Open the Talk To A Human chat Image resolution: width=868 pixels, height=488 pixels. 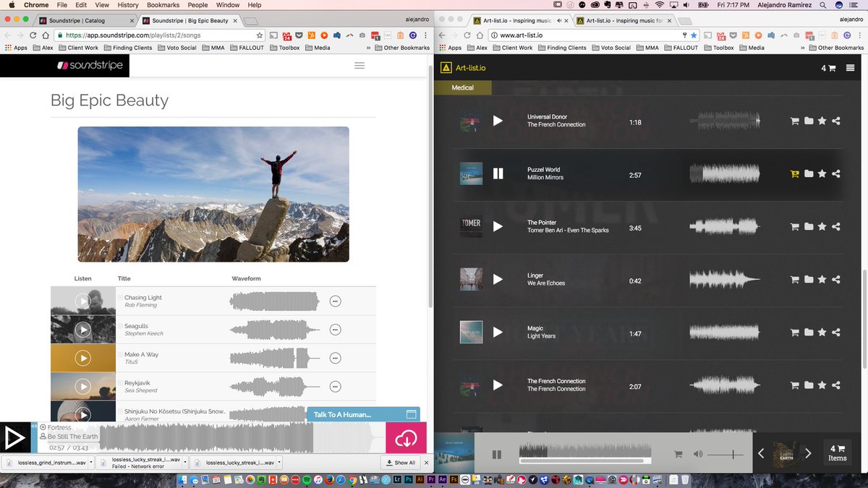coord(363,414)
